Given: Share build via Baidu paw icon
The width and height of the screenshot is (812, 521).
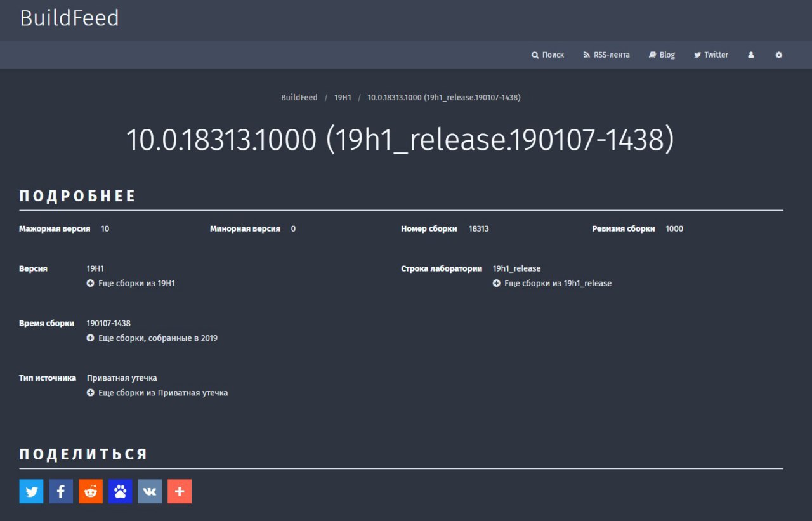Looking at the screenshot, I should click(x=120, y=491).
